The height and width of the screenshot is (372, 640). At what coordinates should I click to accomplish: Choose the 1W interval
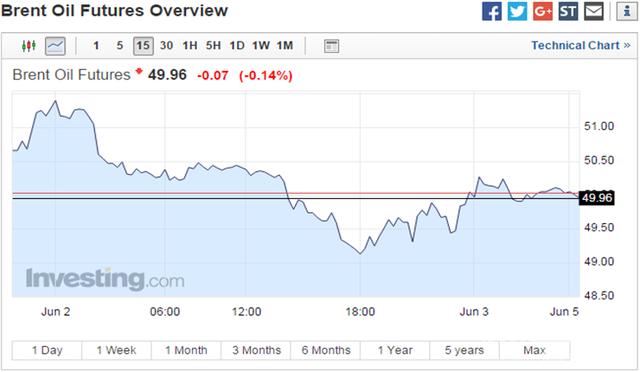261,45
